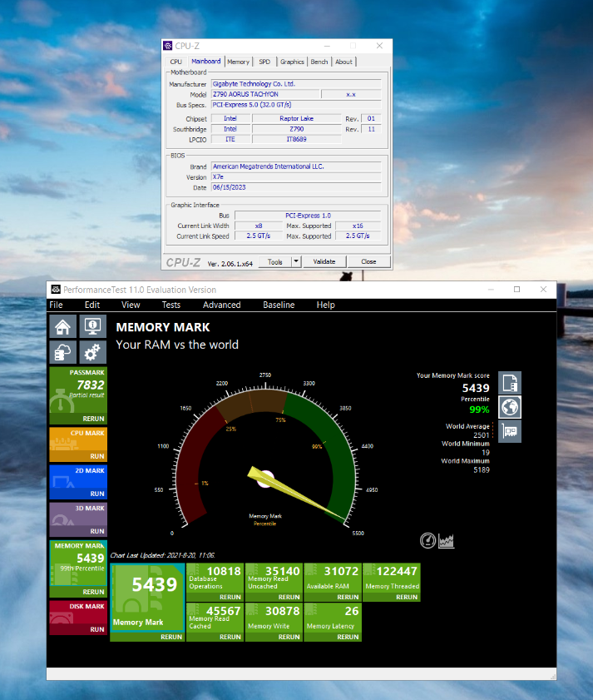Screen dimensions: 593x700
Task: Click the Graphic Interface Bus PCI-Express 1.0 field
Action: click(308, 216)
